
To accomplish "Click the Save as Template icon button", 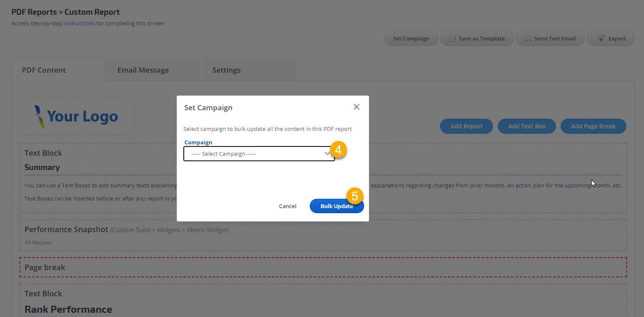I will tap(453, 38).
